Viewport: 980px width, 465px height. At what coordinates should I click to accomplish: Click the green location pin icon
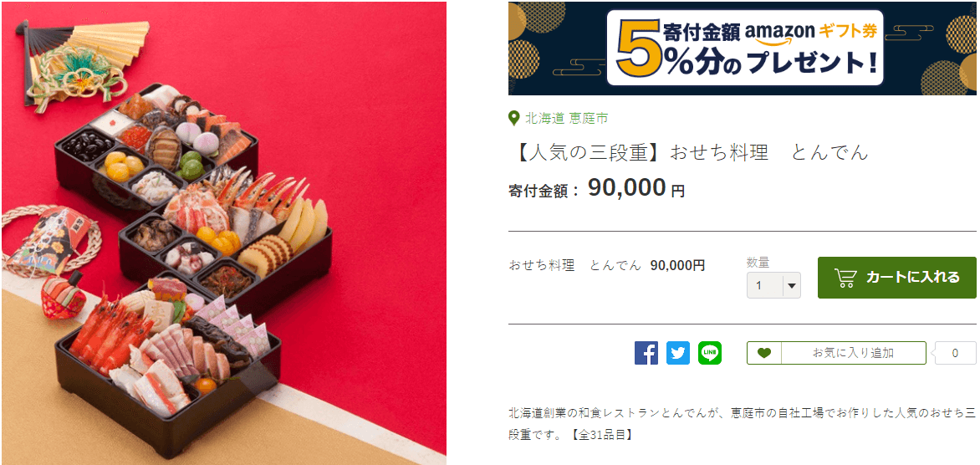513,117
